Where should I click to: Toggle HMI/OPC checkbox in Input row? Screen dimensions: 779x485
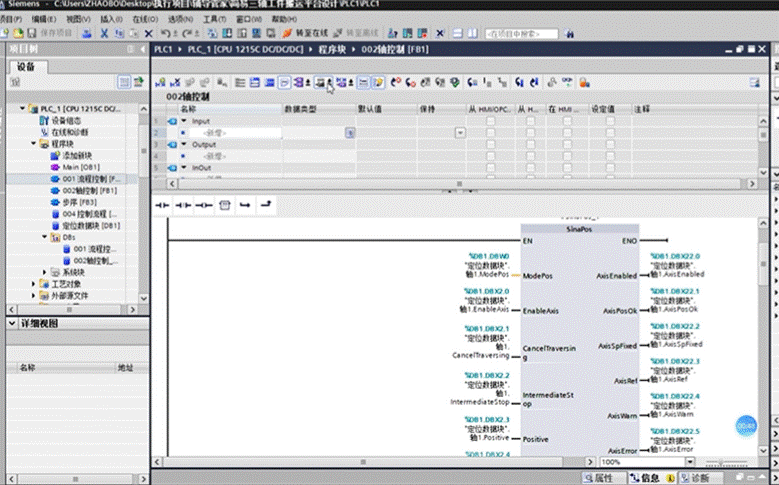click(490, 121)
